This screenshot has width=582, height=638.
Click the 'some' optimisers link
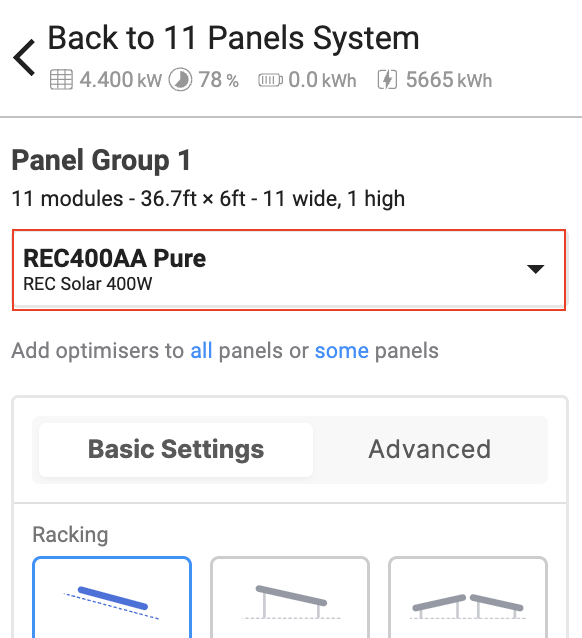[x=341, y=351]
